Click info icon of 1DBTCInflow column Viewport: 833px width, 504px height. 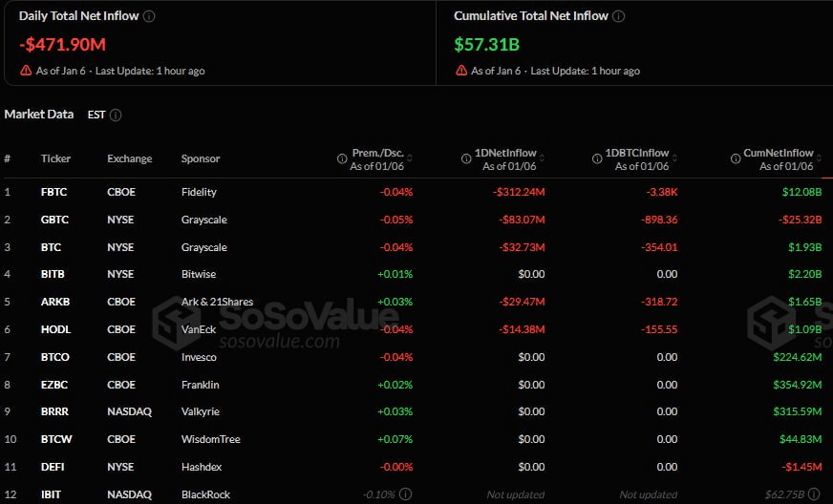point(597,158)
